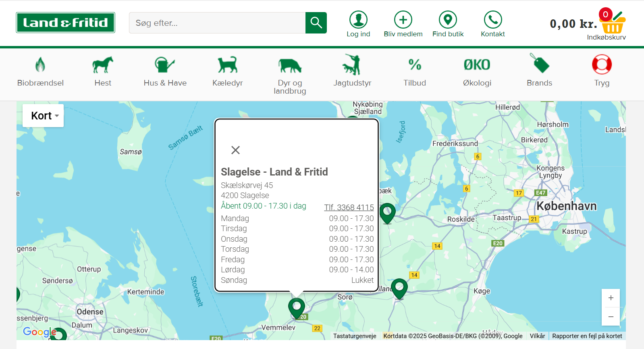The image size is (644, 349).
Task: Click the Søndag Lukket hours row
Action: click(297, 280)
